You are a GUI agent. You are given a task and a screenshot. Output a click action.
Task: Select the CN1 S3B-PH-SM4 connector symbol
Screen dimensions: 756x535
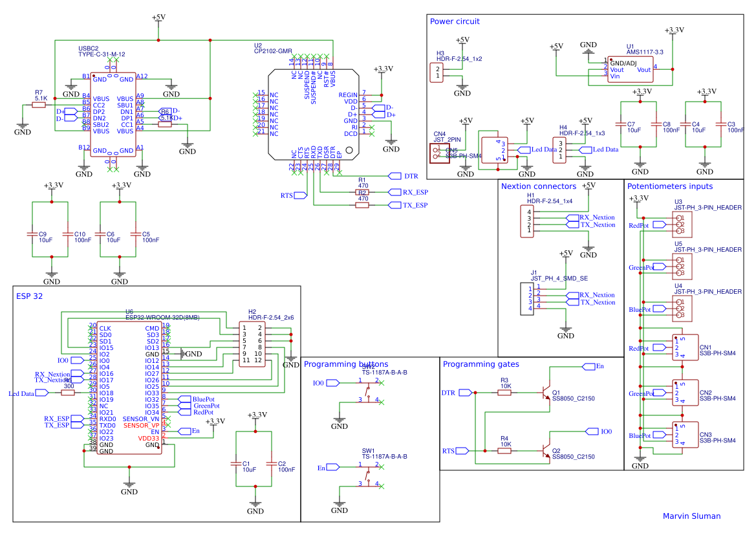click(x=685, y=347)
